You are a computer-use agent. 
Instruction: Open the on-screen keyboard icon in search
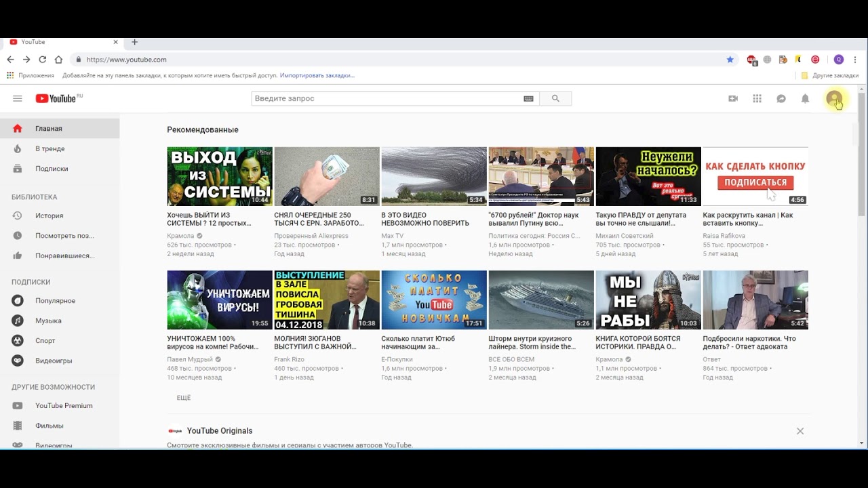pos(528,98)
